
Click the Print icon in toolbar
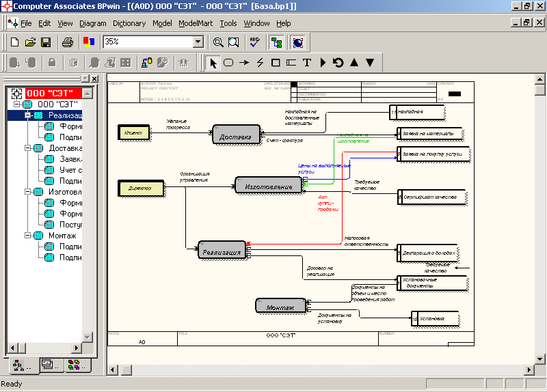pos(68,42)
